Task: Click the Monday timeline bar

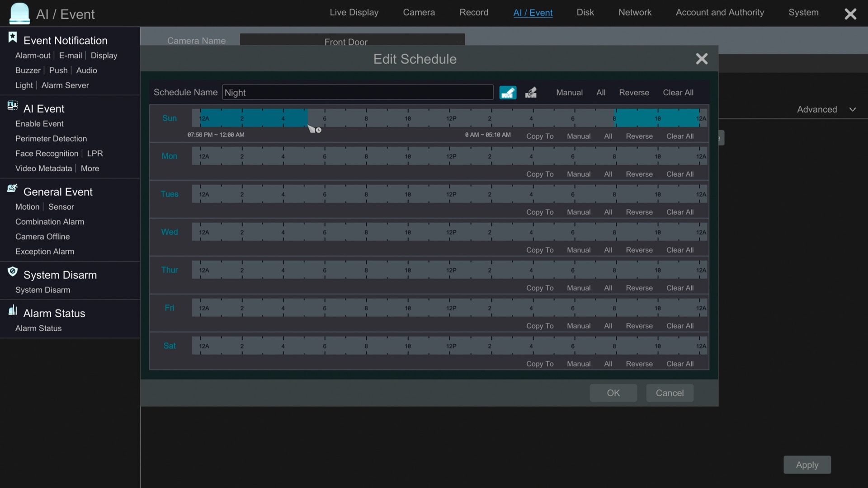Action: point(450,156)
